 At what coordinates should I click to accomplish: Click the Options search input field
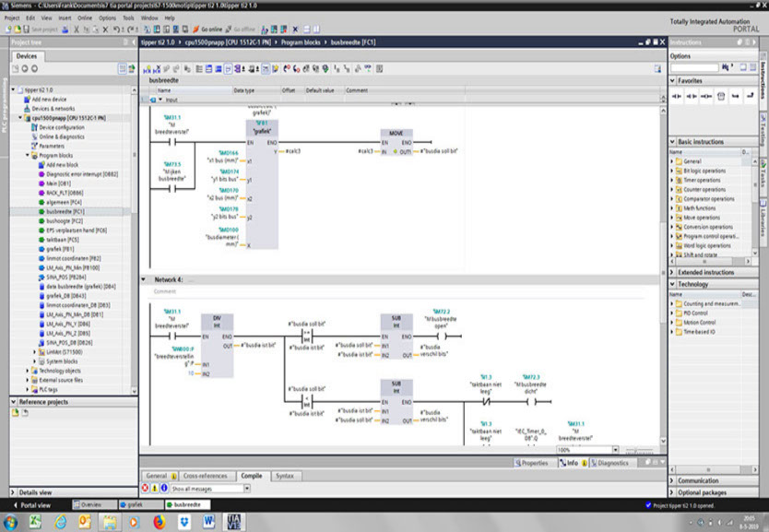[x=694, y=67]
